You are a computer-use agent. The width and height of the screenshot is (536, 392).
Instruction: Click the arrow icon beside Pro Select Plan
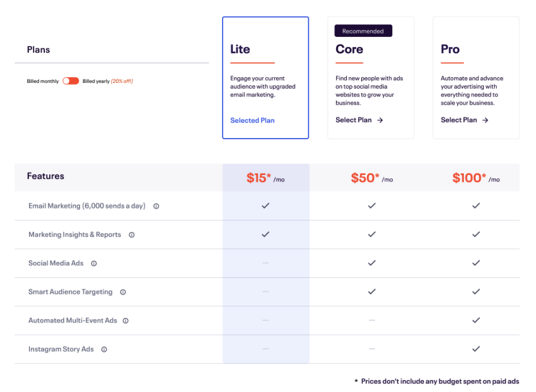(485, 120)
